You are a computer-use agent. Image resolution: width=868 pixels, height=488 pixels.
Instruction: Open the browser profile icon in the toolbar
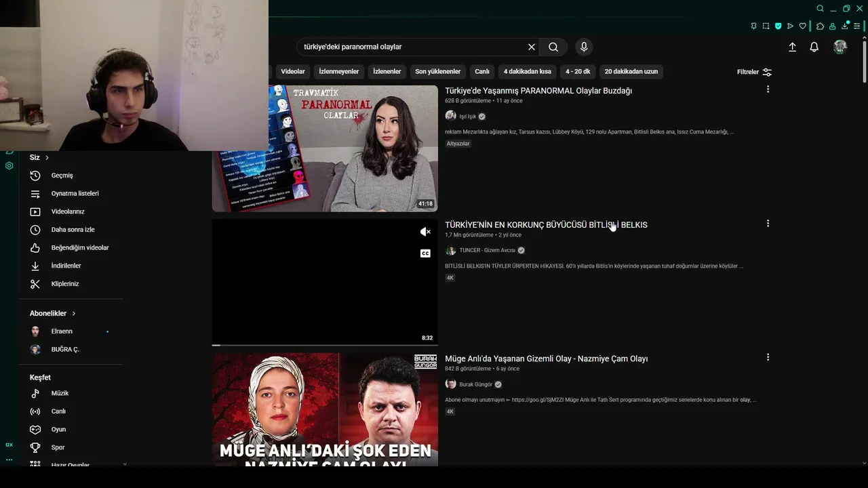tap(833, 26)
